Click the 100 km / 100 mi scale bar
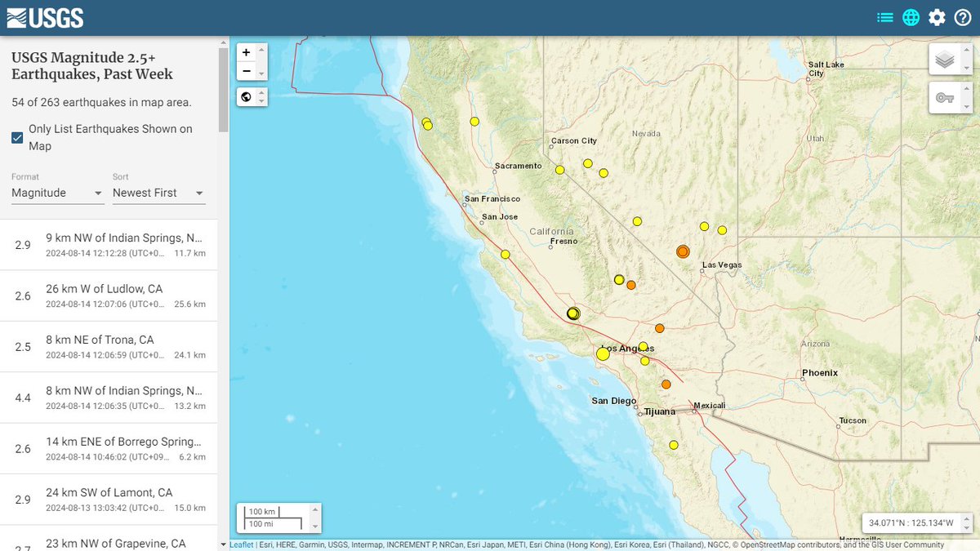980x551 pixels. tap(273, 518)
